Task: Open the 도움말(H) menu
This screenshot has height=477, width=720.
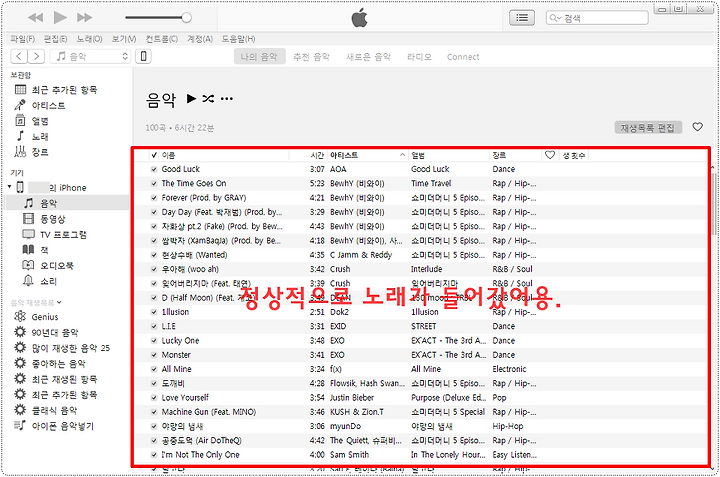Action: tap(238, 39)
